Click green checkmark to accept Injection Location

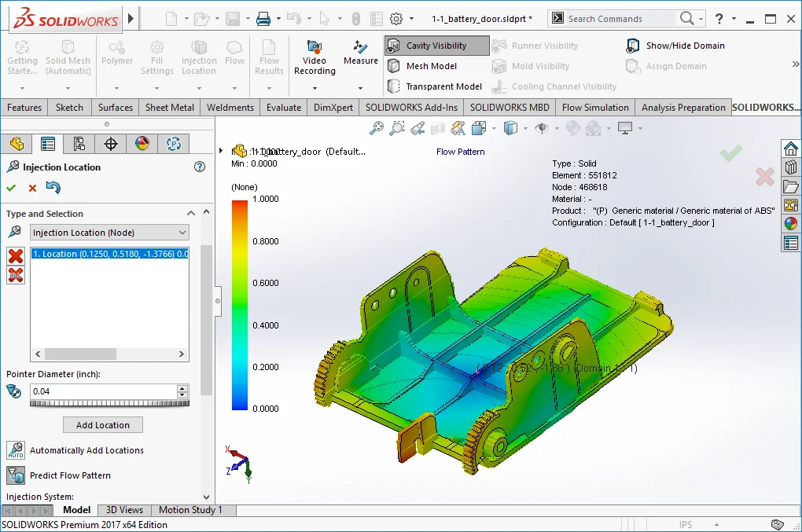(x=11, y=188)
